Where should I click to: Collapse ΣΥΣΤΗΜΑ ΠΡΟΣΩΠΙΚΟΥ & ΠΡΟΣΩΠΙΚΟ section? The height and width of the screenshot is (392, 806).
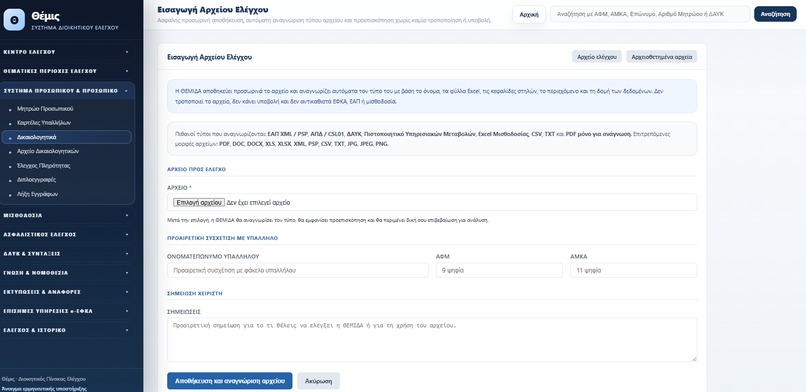coord(67,90)
